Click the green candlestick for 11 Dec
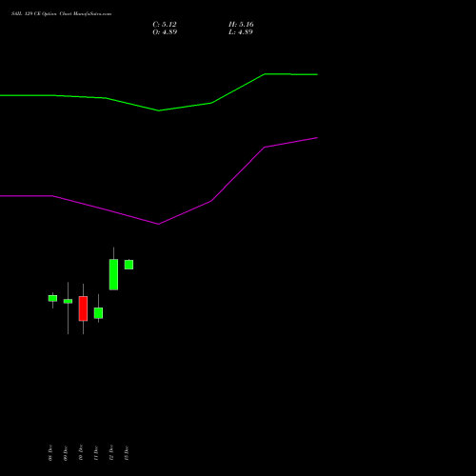Screen dimensions: 476x476 98,313
